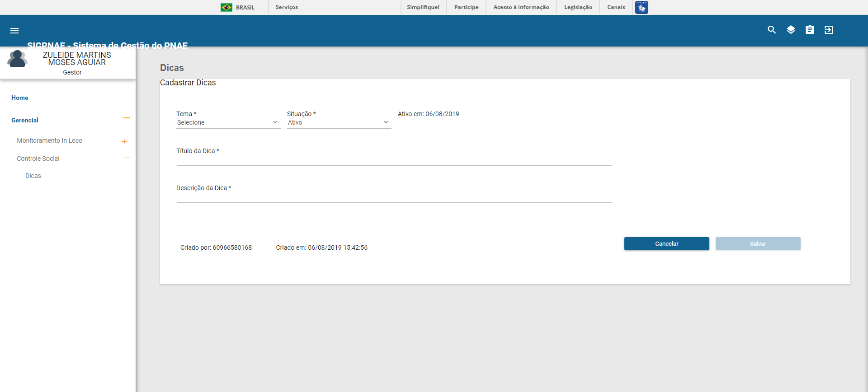
Task: Click the search magnifier icon
Action: (x=772, y=30)
